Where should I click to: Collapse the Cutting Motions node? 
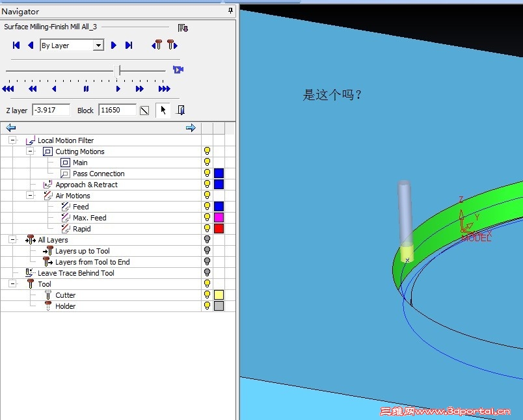(x=30, y=151)
